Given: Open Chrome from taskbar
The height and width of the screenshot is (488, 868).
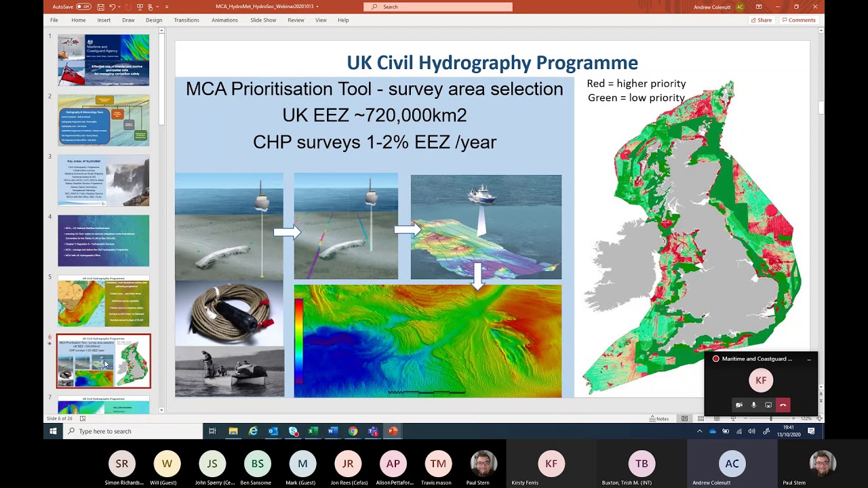Looking at the screenshot, I should pyautogui.click(x=353, y=431).
